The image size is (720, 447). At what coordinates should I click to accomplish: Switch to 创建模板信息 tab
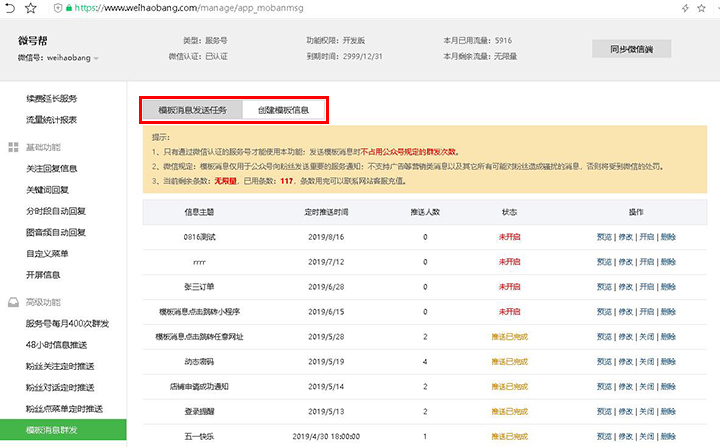(x=283, y=110)
